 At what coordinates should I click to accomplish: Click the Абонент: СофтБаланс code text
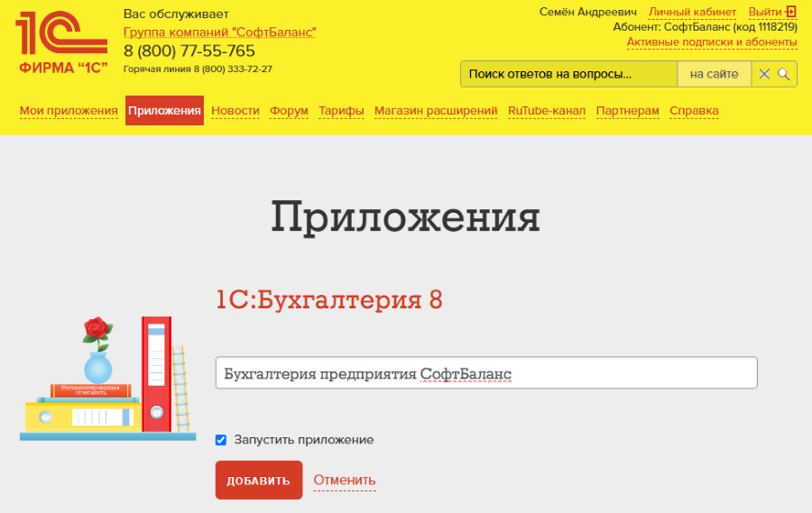point(706,27)
